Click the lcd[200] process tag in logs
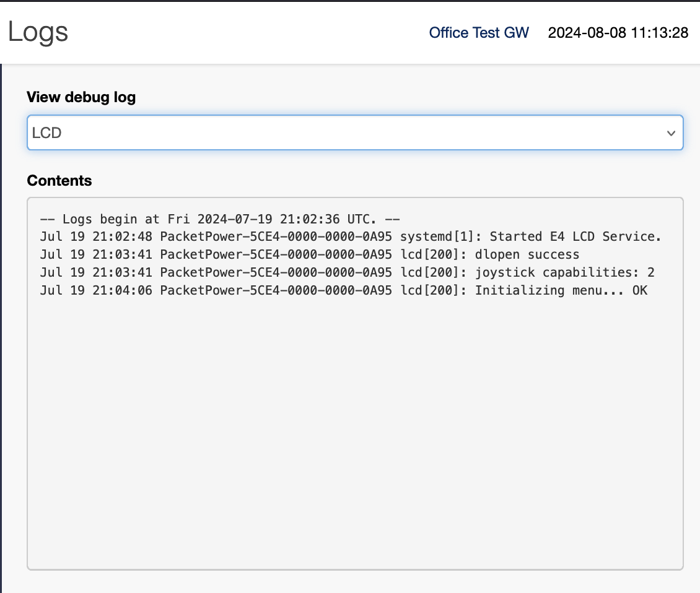Viewport: 700px width, 593px height. pyautogui.click(x=427, y=254)
